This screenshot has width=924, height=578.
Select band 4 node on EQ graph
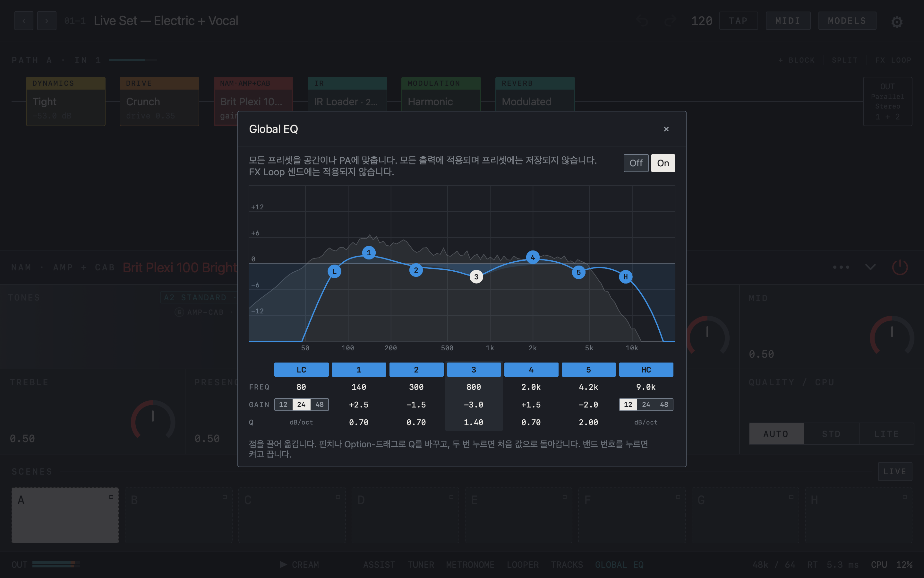point(533,257)
